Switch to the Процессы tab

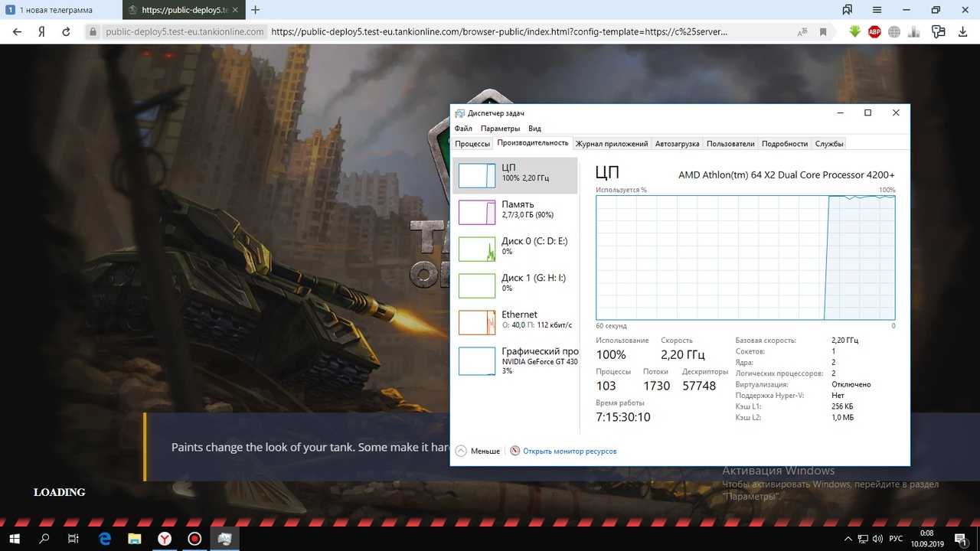tap(472, 144)
